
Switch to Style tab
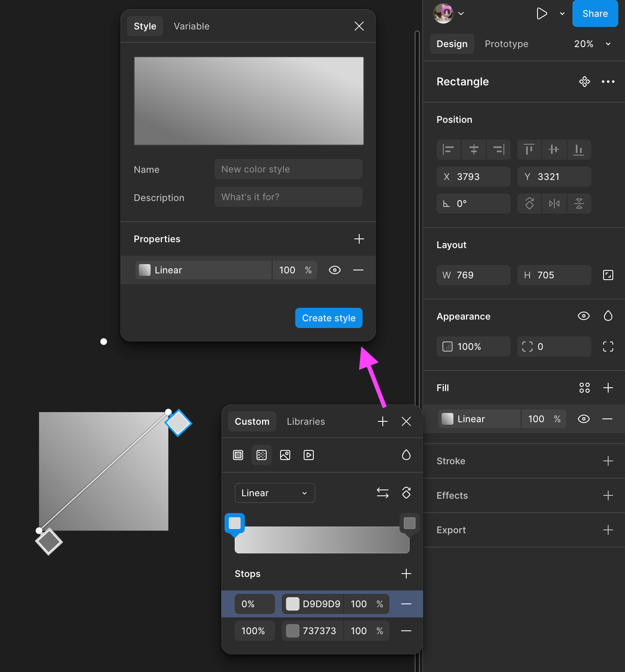point(145,26)
